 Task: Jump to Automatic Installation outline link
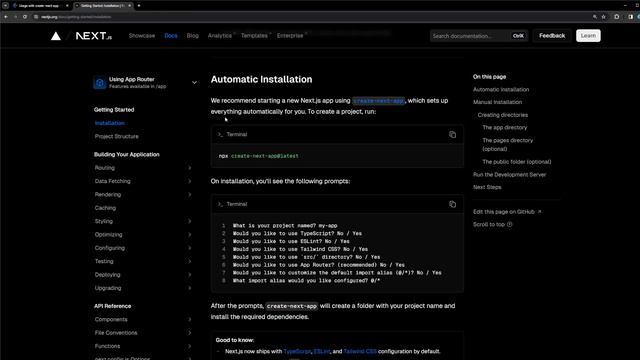point(501,90)
